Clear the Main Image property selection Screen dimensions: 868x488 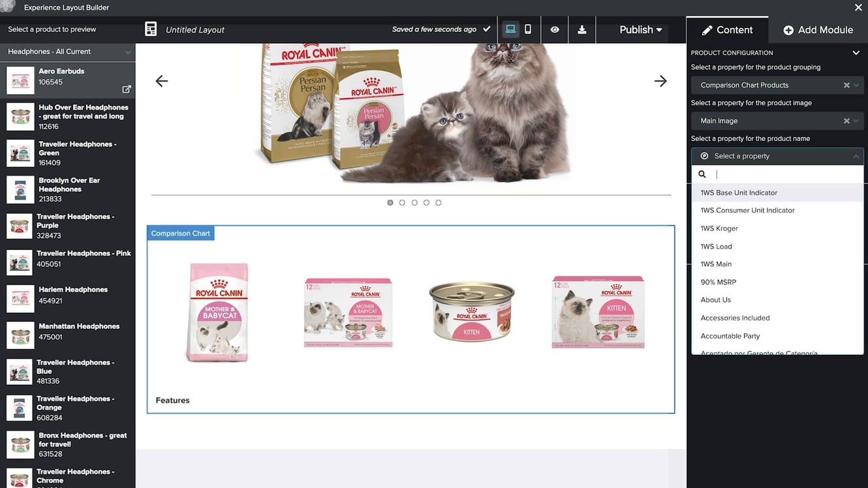pyautogui.click(x=846, y=121)
